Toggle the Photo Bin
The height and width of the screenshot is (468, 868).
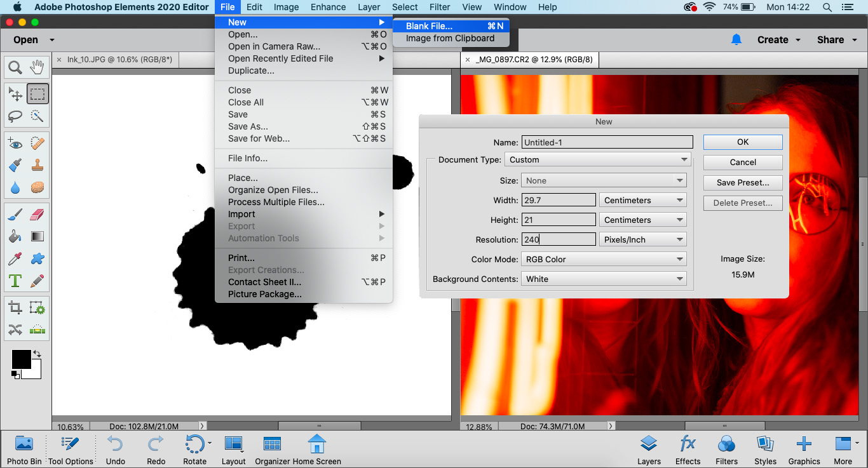coord(24,450)
